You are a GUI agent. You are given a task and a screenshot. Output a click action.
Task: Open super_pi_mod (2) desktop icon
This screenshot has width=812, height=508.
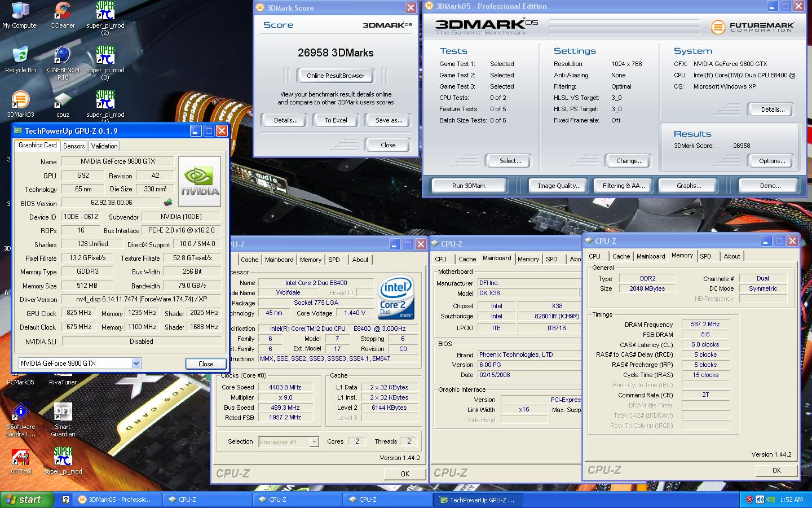point(105,19)
